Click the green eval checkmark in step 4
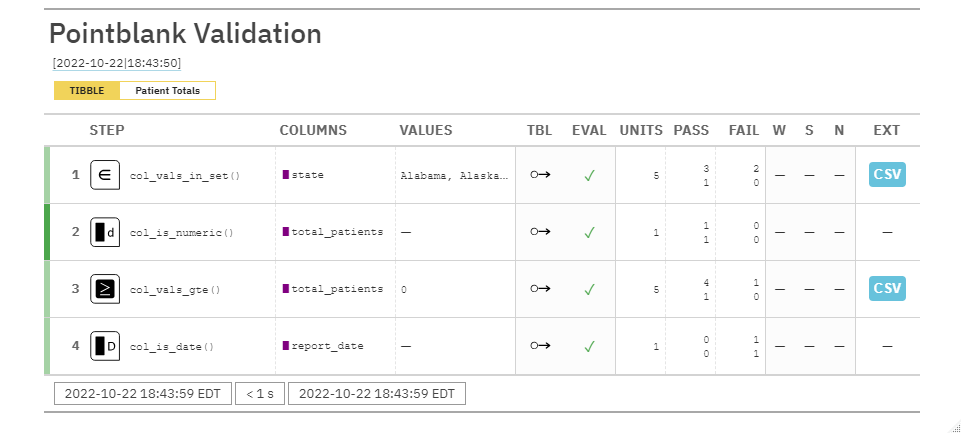The width and height of the screenshot is (961, 433). point(589,347)
